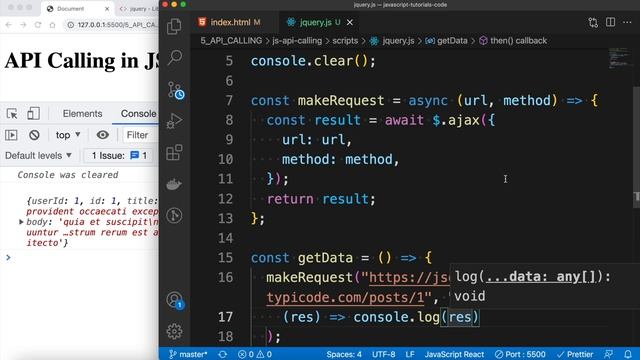Open the Docker sidebar view
This screenshot has width=640, height=360.
pos(174,184)
